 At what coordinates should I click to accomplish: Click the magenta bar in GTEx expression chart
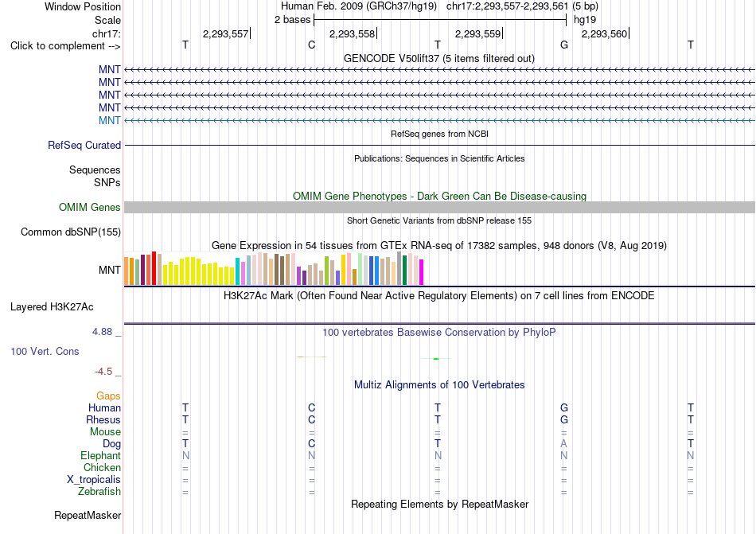click(422, 272)
